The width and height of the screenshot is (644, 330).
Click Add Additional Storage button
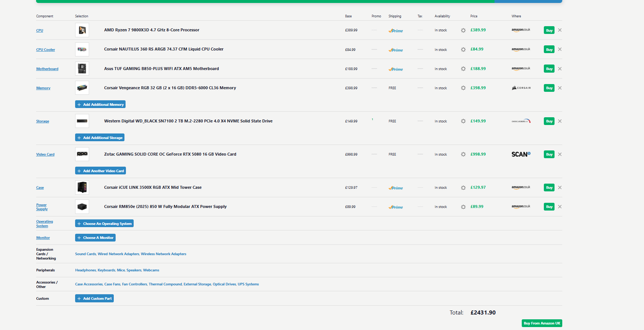click(x=100, y=138)
